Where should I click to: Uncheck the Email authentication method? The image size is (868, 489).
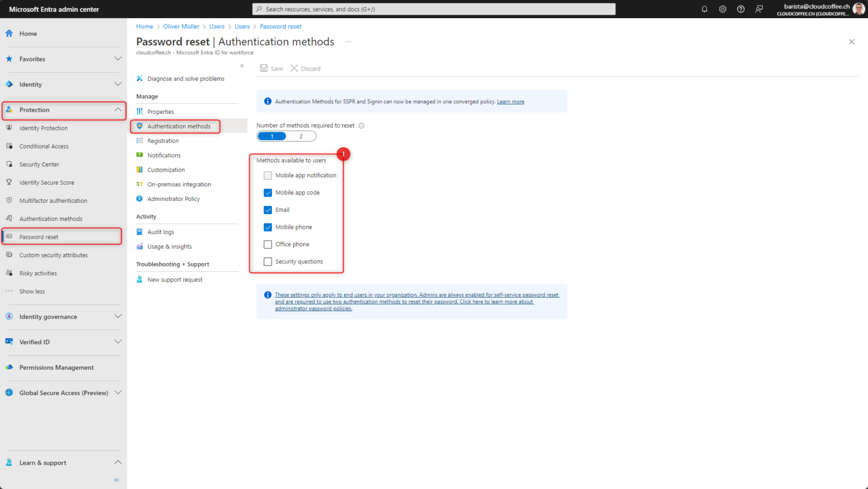pos(268,209)
